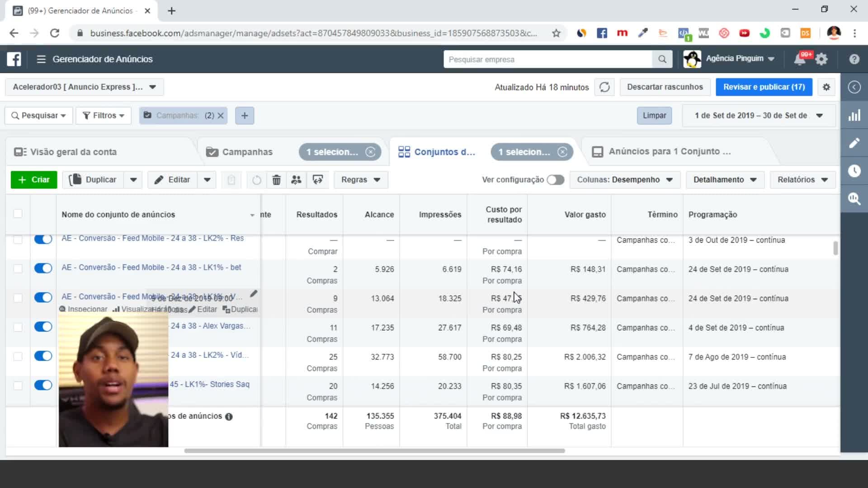Screen dimensions: 868x488
Task: Bookmark this page with the star icon
Action: 556,33
